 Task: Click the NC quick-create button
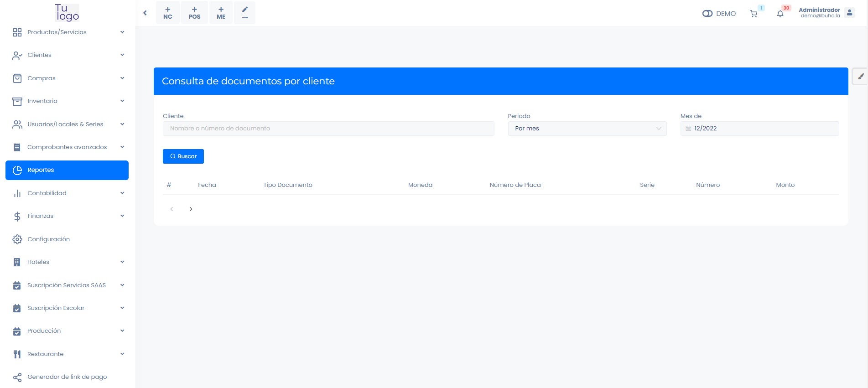tap(168, 13)
